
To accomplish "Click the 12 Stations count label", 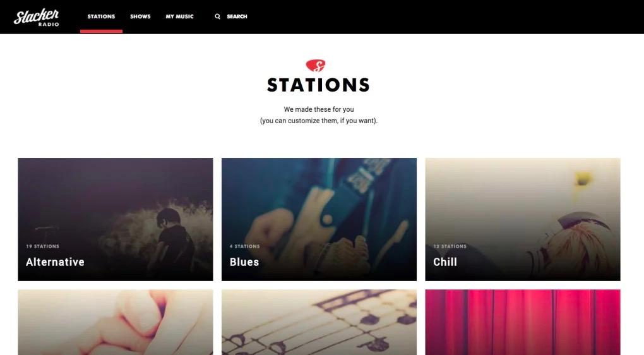I will point(450,246).
